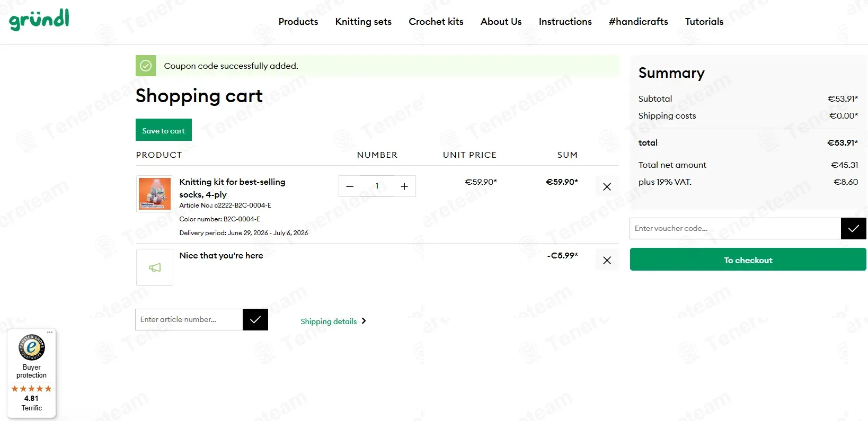
Task: Open the Knitting sets menu
Action: tap(364, 22)
